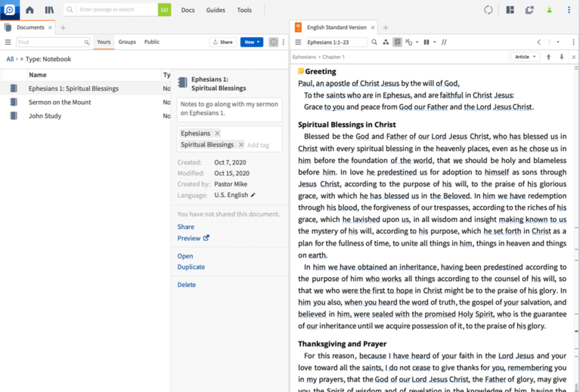Click search icon in Bible panel toolbar
580x392 pixels.
pyautogui.click(x=374, y=42)
